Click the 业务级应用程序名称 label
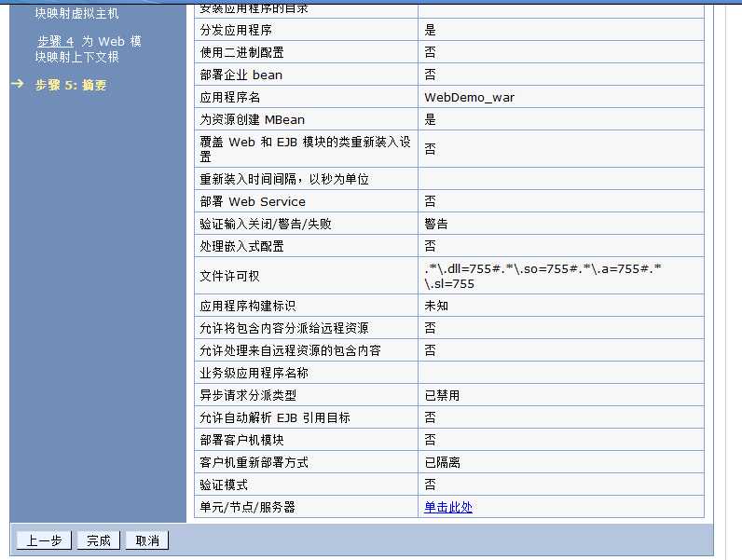The image size is (742, 560). point(254,373)
